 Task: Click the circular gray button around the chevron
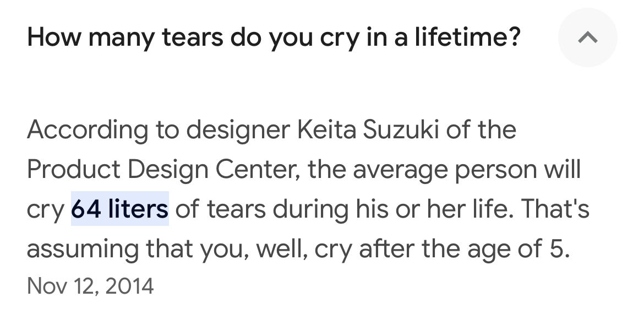coord(587,37)
